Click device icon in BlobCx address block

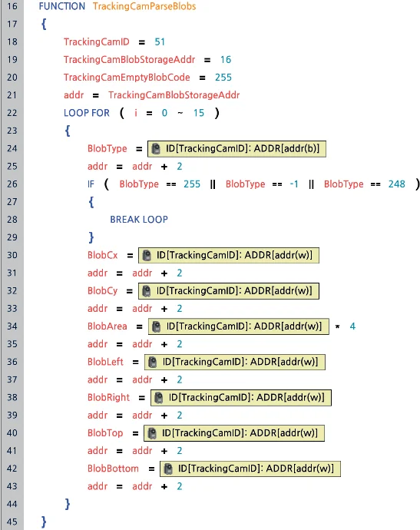coord(147,255)
